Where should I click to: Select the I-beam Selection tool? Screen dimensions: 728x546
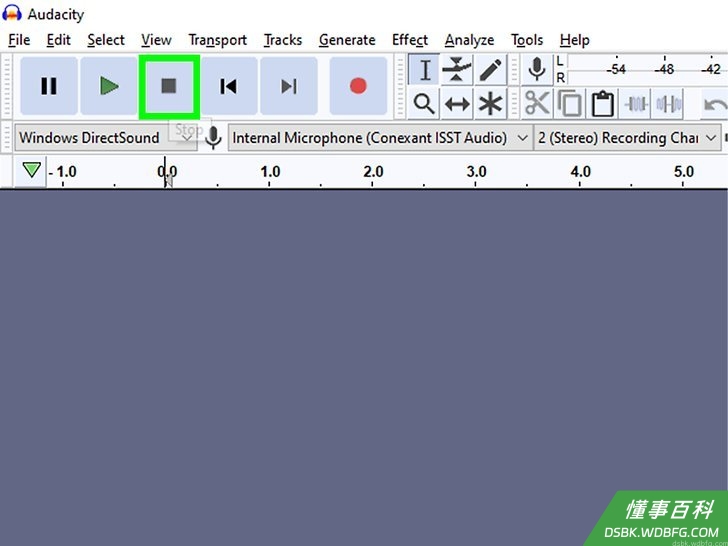pos(424,70)
